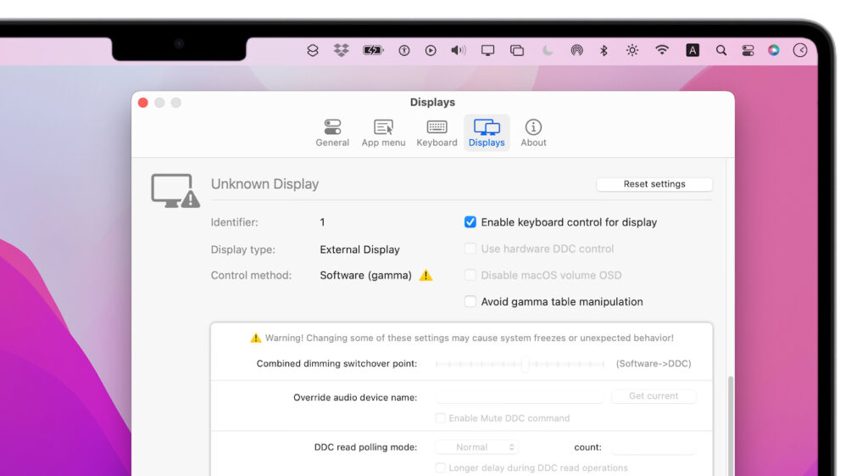
Task: Open the AirDrop menu bar icon
Action: coord(576,50)
